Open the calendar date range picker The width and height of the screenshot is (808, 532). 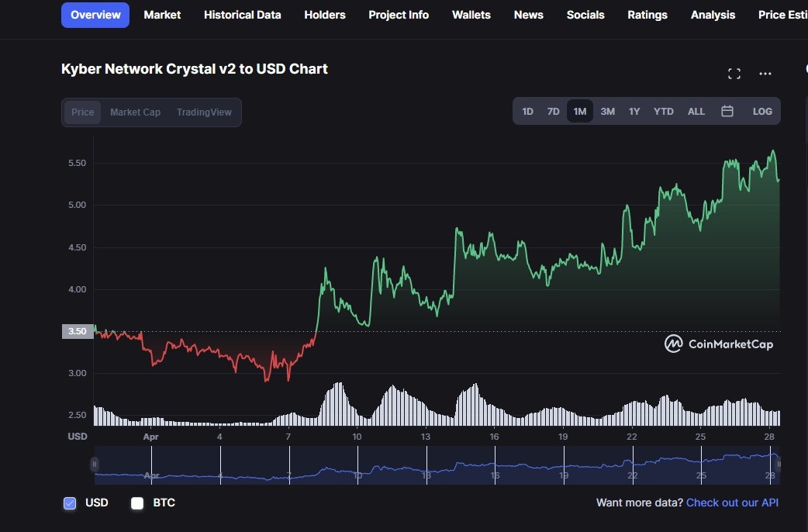point(727,111)
